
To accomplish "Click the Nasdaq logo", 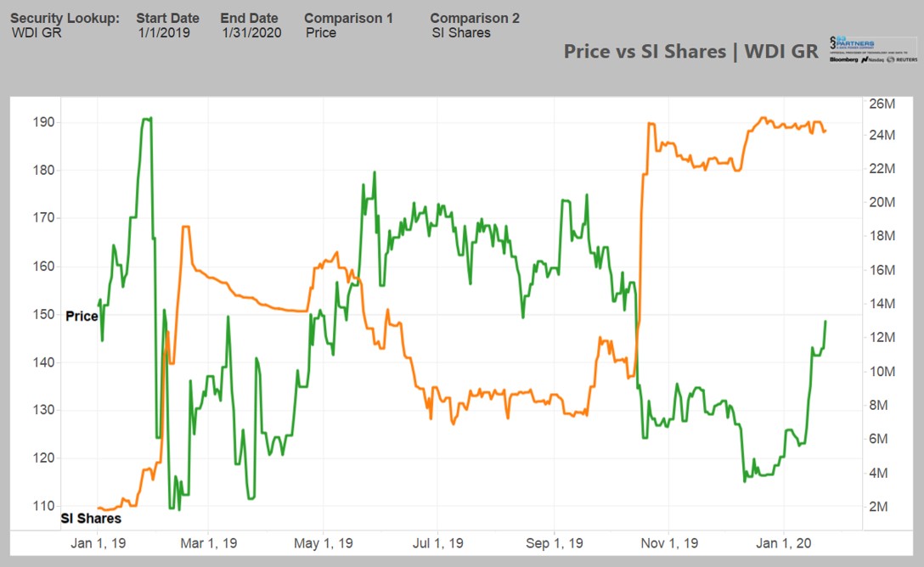I will [871, 61].
